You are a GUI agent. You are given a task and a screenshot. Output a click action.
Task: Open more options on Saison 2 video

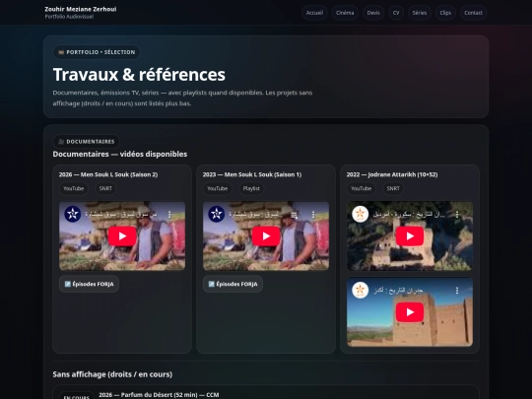[x=169, y=215]
